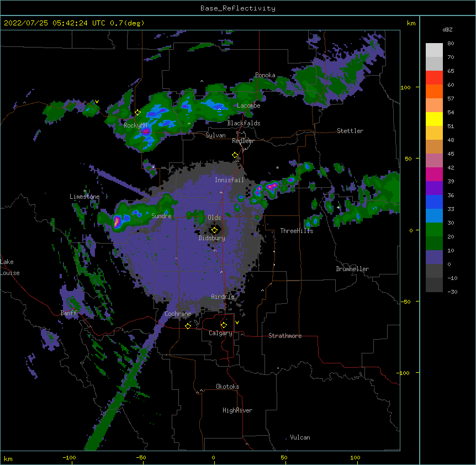Image resolution: width=476 pixels, height=465 pixels.
Task: Click the Airdrie city label
Action: pos(223,297)
